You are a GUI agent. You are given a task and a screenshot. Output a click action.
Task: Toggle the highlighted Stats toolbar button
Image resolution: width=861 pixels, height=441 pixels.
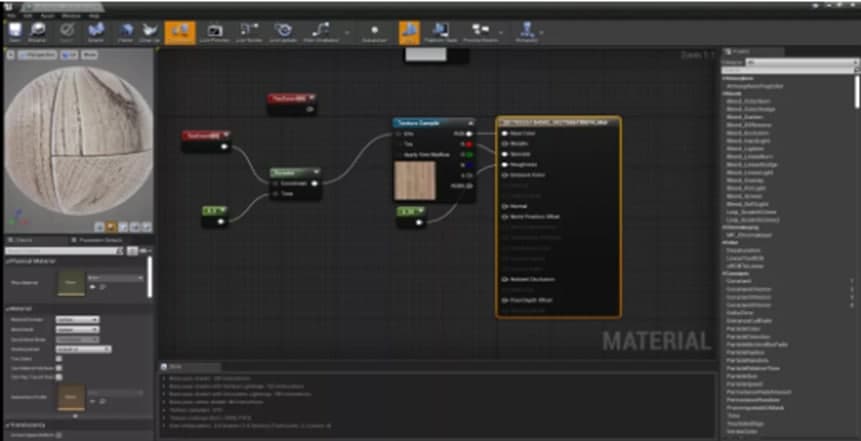coord(409,32)
